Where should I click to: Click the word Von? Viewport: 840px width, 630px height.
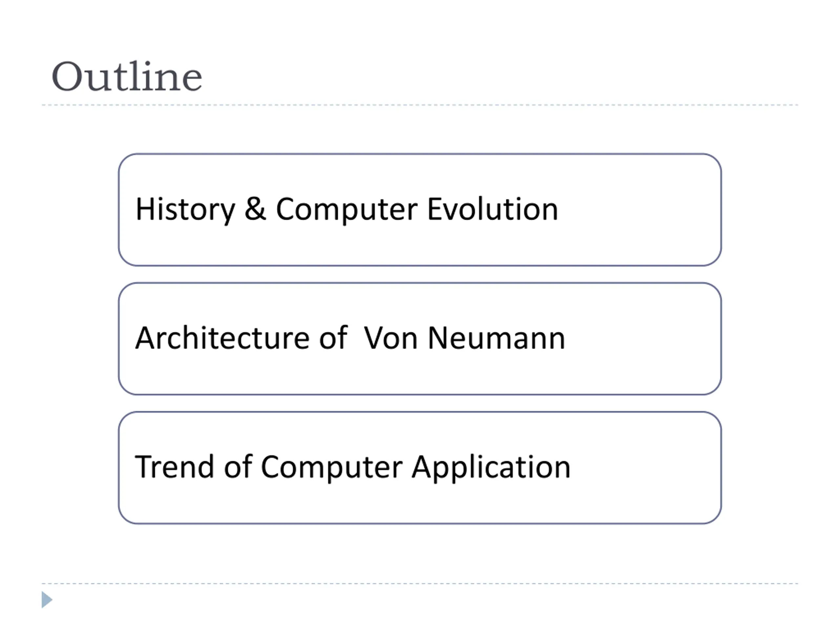point(391,338)
